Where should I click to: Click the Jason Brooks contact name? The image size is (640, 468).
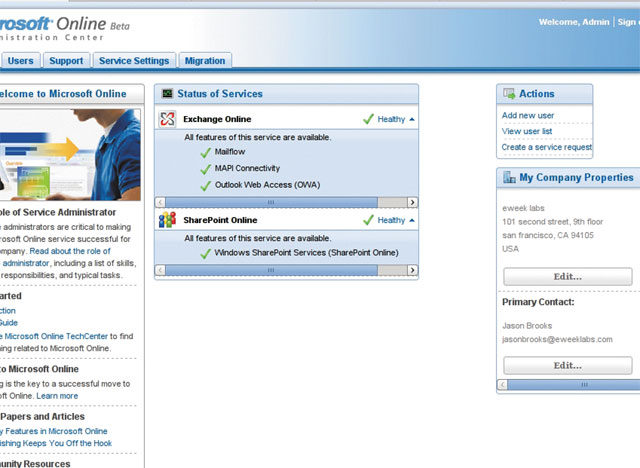click(527, 326)
